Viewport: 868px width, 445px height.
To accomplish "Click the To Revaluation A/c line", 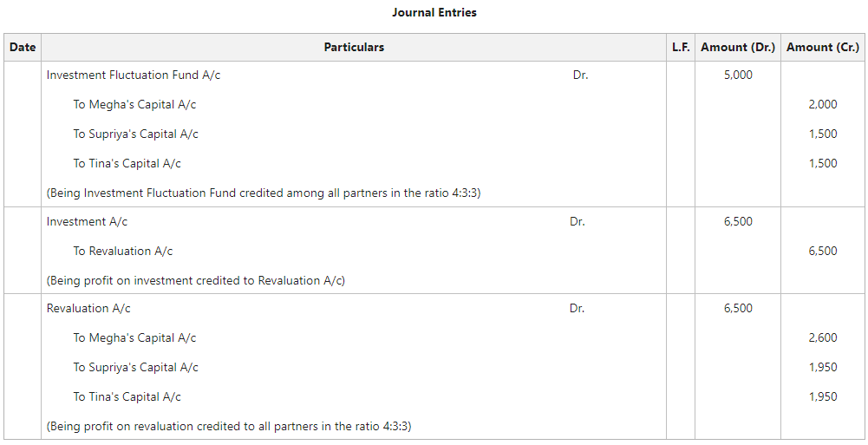I will click(x=123, y=252).
